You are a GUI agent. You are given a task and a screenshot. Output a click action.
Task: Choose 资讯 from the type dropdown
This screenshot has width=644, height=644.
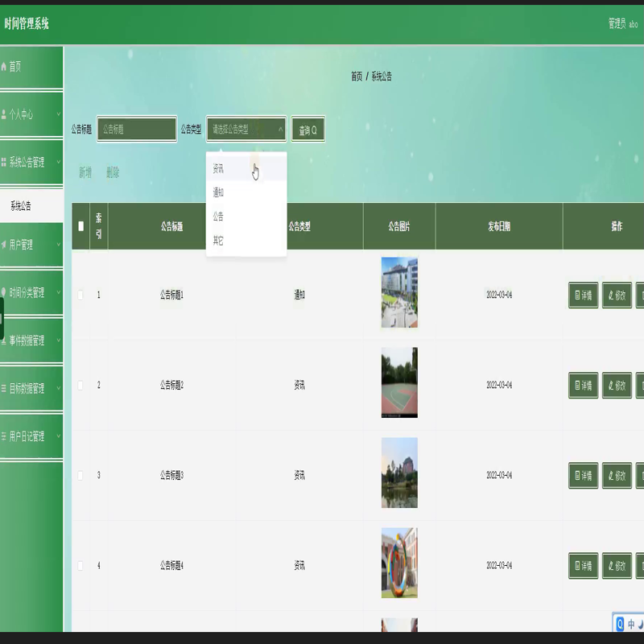pyautogui.click(x=246, y=168)
